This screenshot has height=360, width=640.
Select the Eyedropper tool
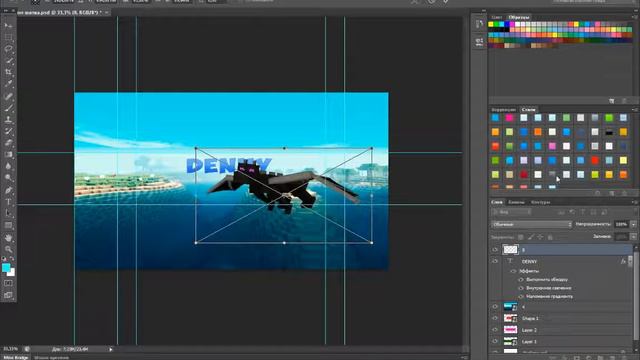click(x=8, y=84)
